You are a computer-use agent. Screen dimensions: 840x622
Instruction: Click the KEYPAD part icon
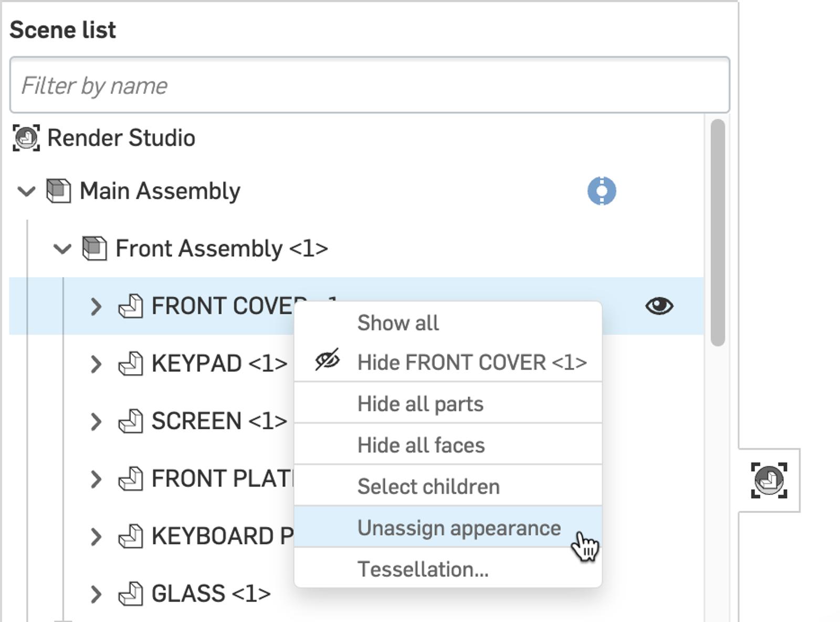pyautogui.click(x=130, y=364)
